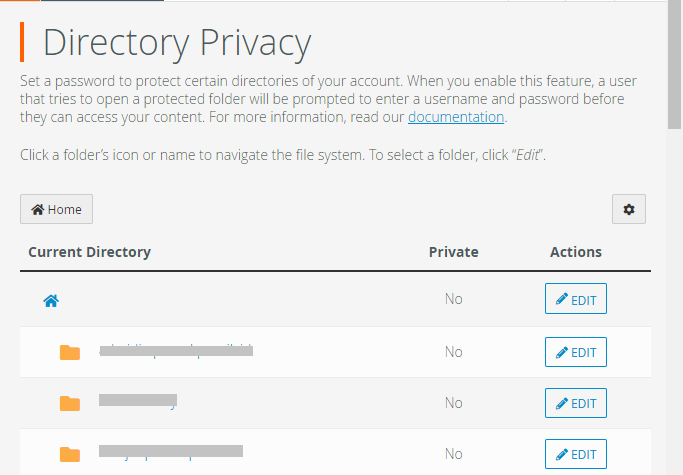Open the second orange folder icon

tap(69, 403)
